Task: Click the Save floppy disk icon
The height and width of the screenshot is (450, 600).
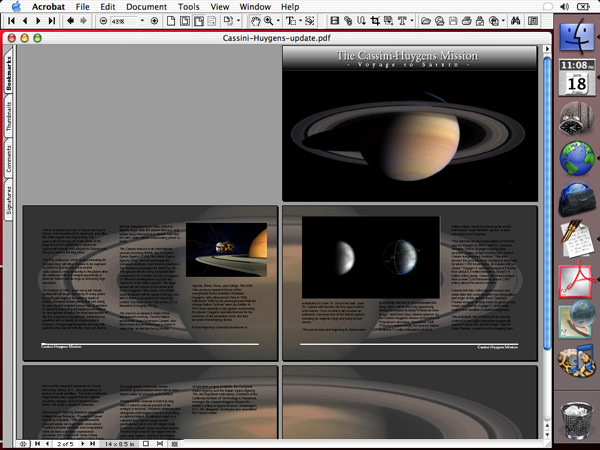Action: click(x=453, y=21)
